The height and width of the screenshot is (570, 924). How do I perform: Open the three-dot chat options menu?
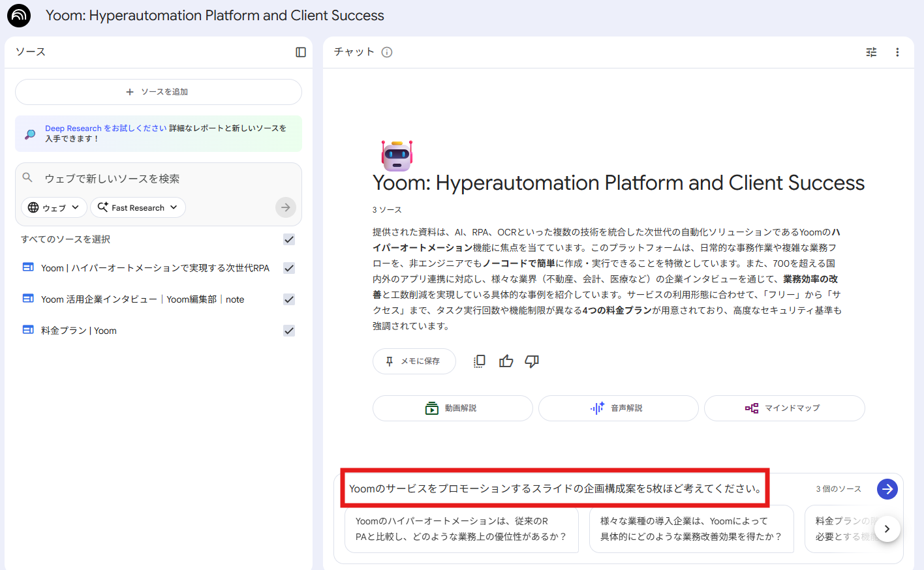(x=897, y=52)
